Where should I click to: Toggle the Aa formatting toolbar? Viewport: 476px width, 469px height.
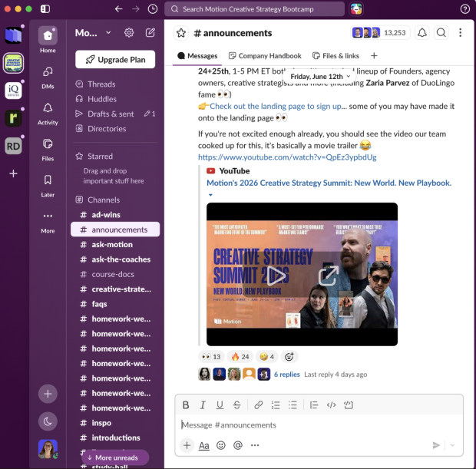203,445
